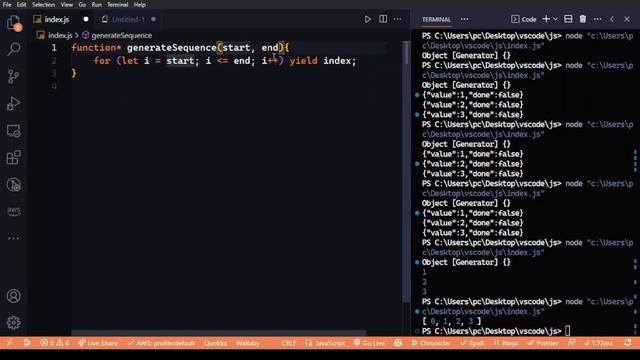The width and height of the screenshot is (640, 360).
Task: Open the Search view in activity bar
Action: point(13,49)
